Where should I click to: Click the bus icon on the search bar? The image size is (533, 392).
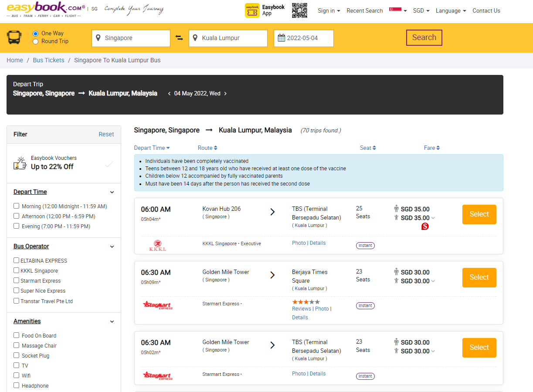[15, 38]
